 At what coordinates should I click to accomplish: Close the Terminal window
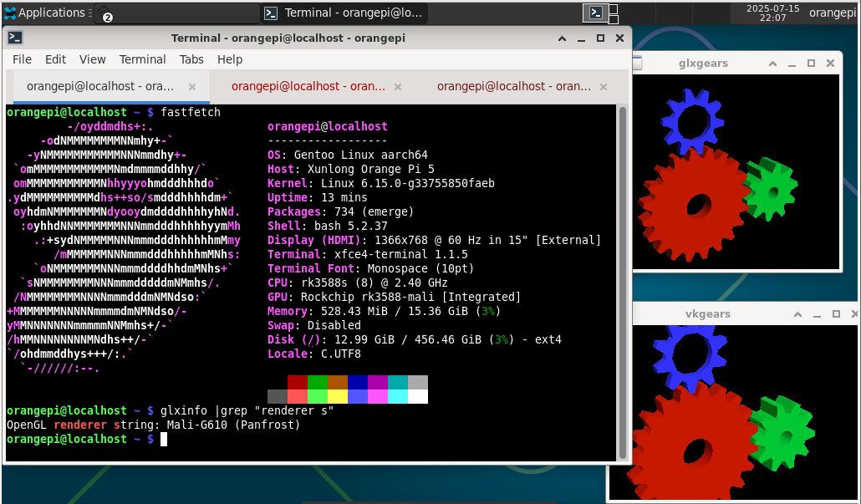coord(619,38)
